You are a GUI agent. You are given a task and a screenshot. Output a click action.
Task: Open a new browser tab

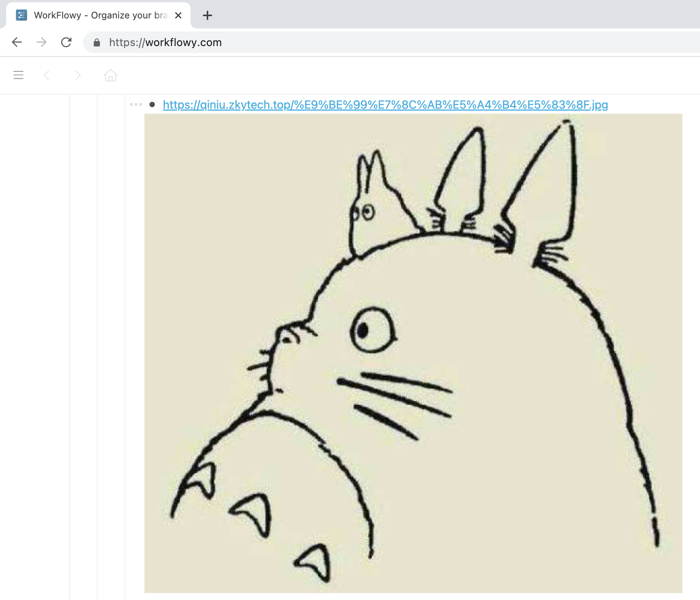(x=207, y=15)
